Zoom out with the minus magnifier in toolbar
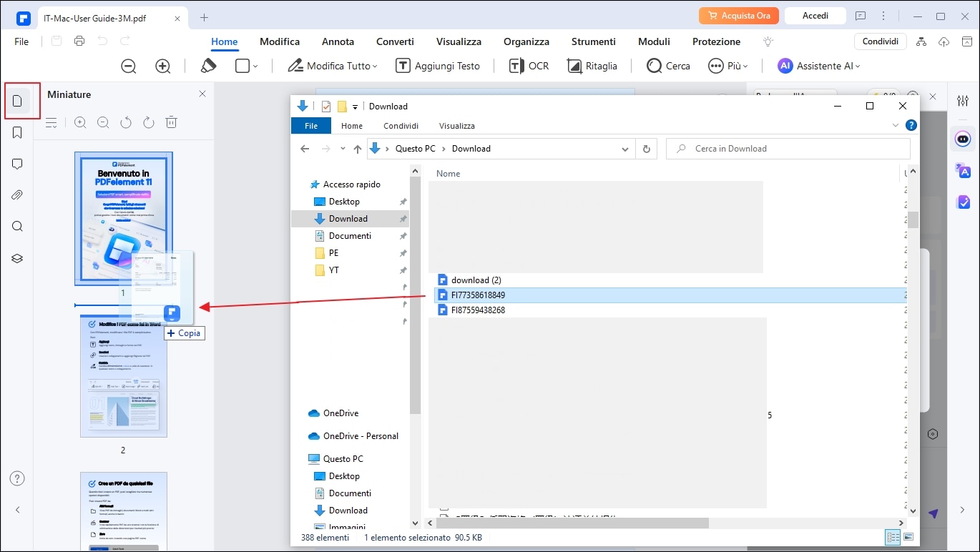Viewport: 980px width, 552px height. pyautogui.click(x=129, y=66)
